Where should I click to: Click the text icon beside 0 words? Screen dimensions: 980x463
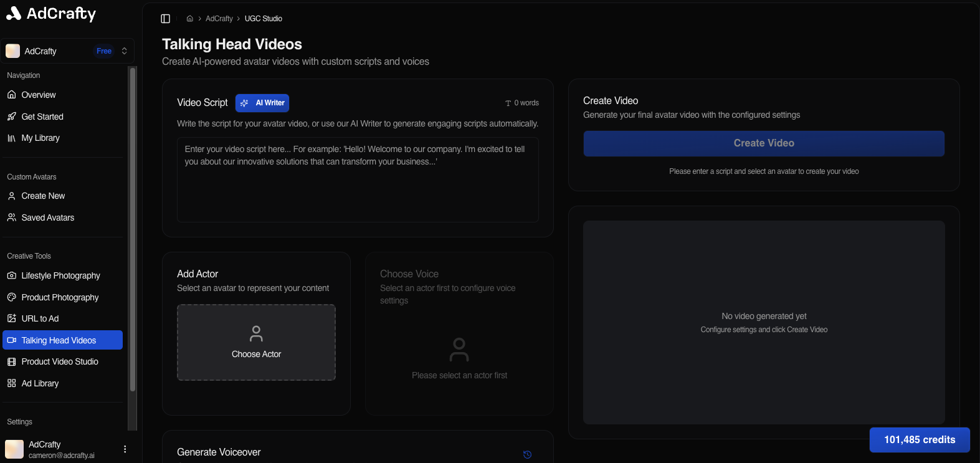click(x=508, y=103)
